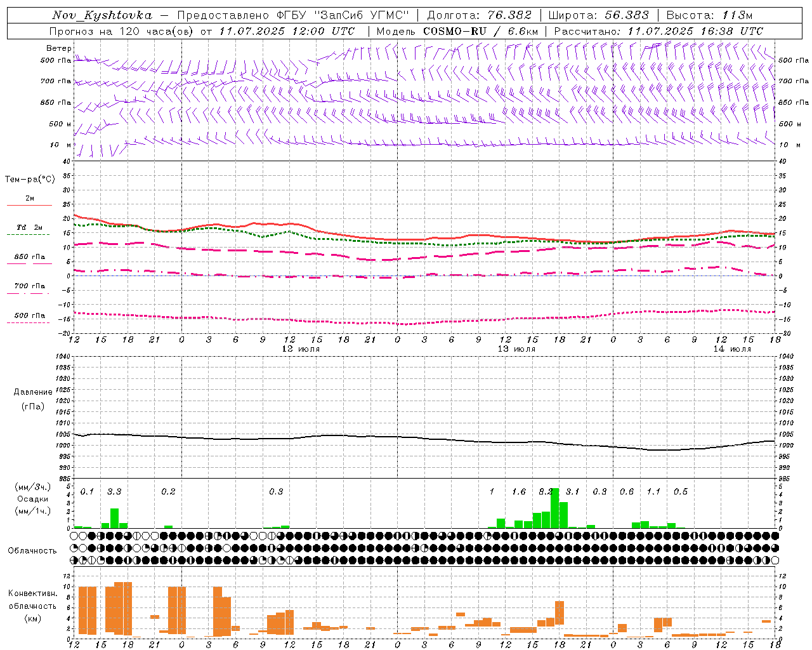Click the '(мм/3ч.)' precipitation unit label
The width and height of the screenshot is (812, 650).
pos(32,487)
